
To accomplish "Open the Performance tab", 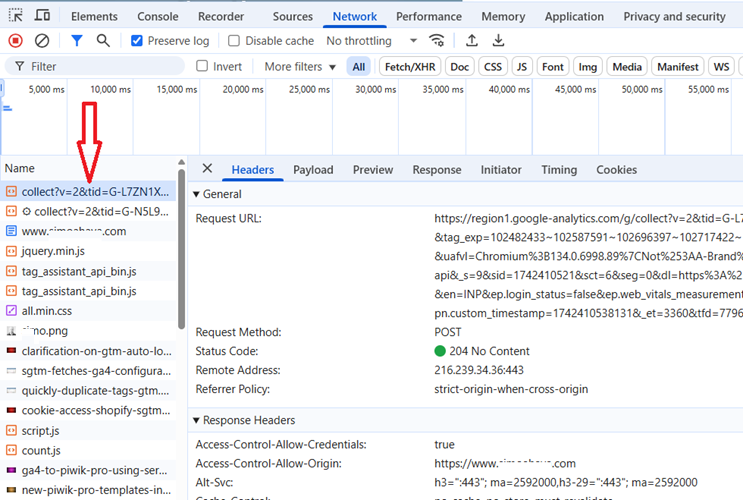I will tap(429, 17).
